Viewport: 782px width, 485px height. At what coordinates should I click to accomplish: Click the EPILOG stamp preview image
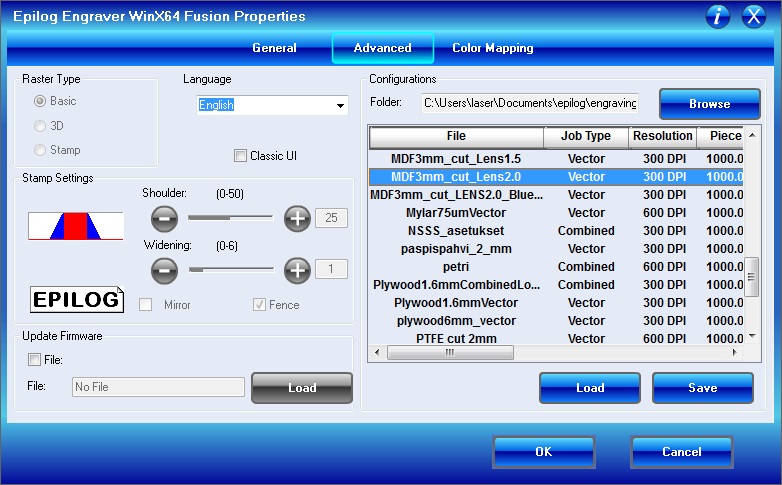pos(77,299)
